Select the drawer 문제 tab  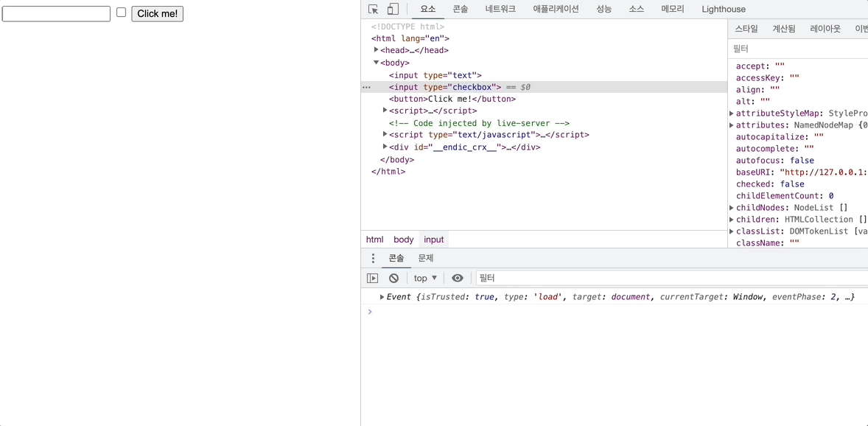point(426,258)
